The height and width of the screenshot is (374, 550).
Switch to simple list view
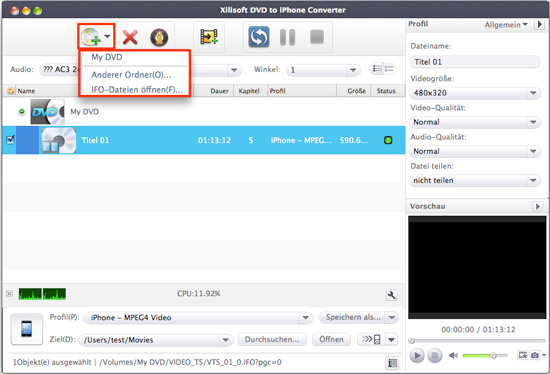point(389,68)
